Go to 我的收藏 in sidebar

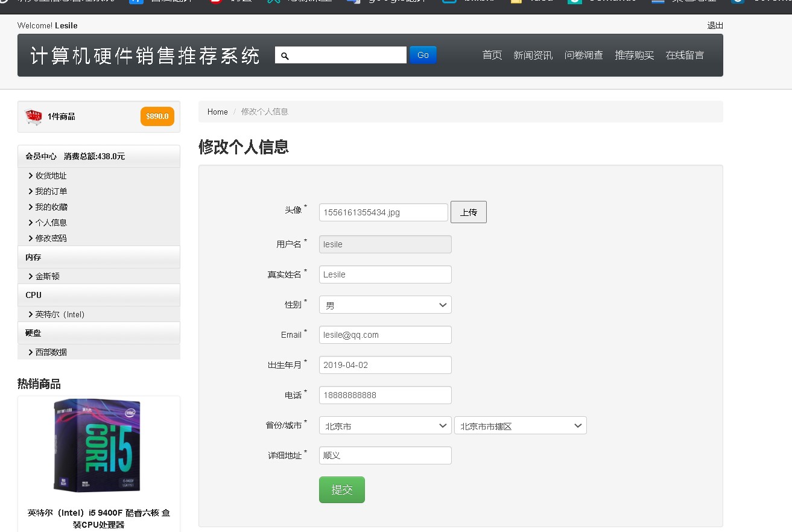[51, 207]
